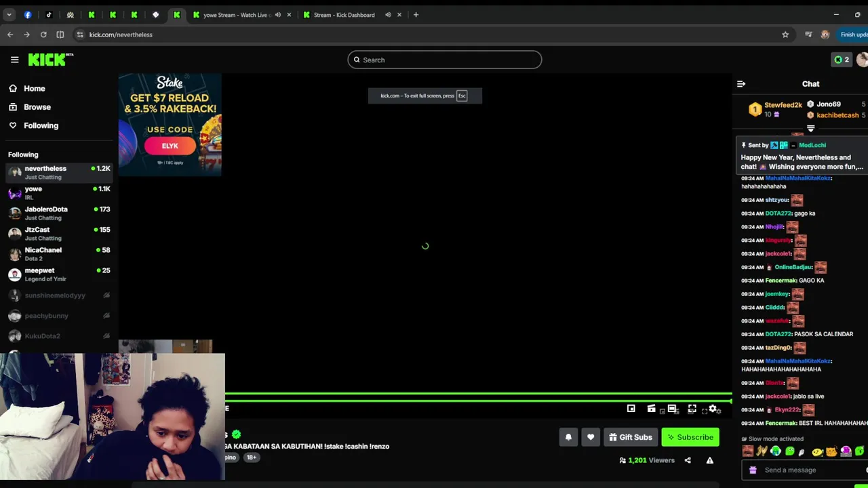Open the yowe channel in Following

pyautogui.click(x=59, y=193)
